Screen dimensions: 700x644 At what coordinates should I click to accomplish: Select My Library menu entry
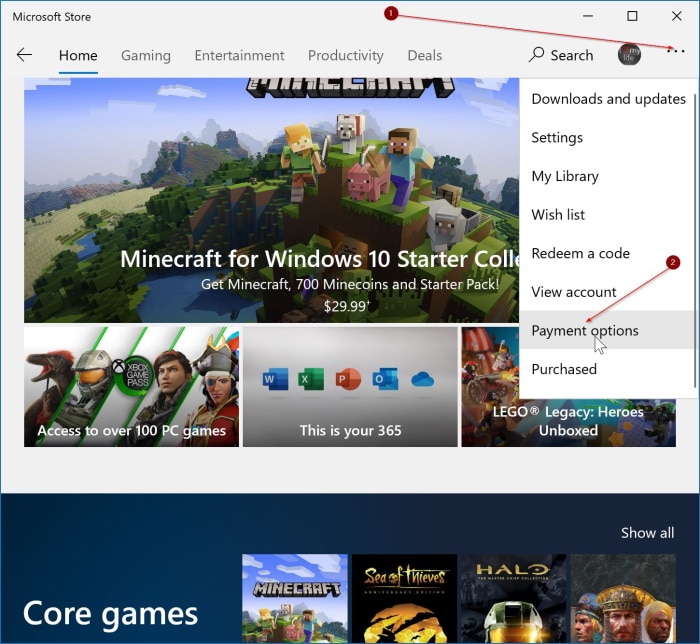[608, 176]
